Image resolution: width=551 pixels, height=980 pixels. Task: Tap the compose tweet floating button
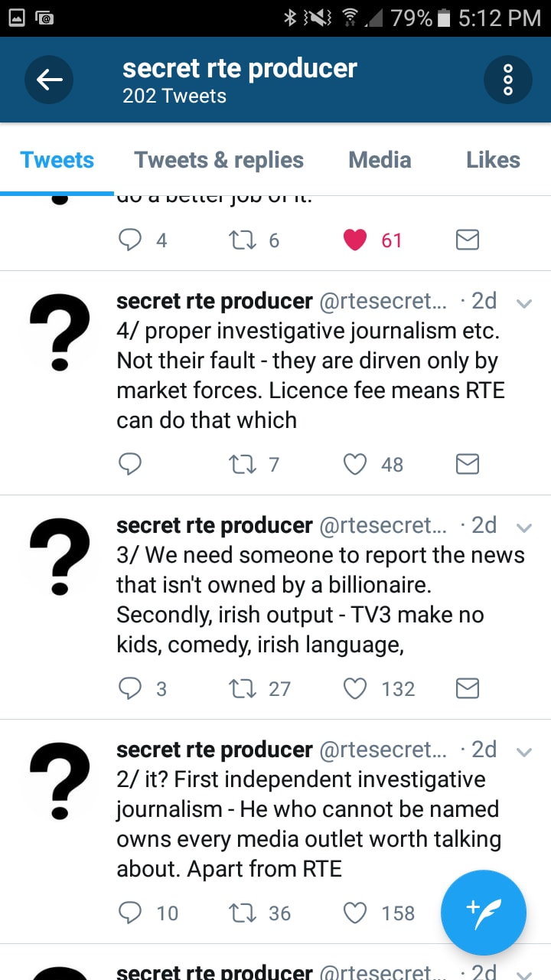(x=484, y=913)
